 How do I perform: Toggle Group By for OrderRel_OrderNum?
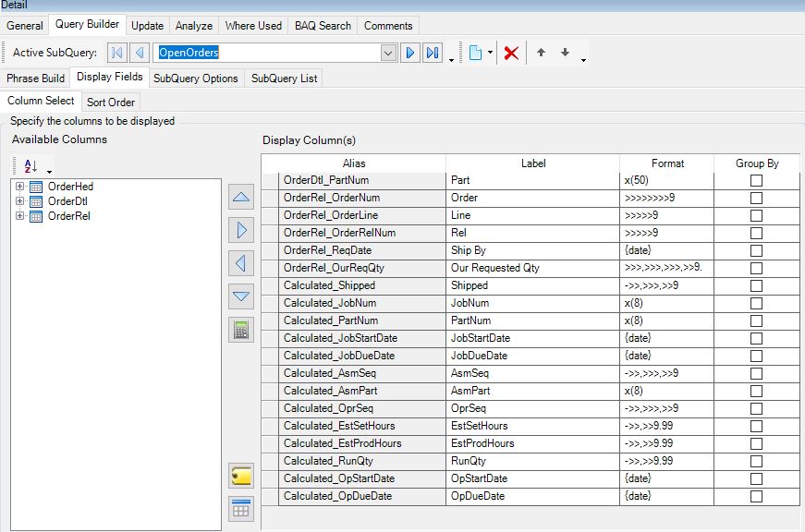pyautogui.click(x=756, y=198)
